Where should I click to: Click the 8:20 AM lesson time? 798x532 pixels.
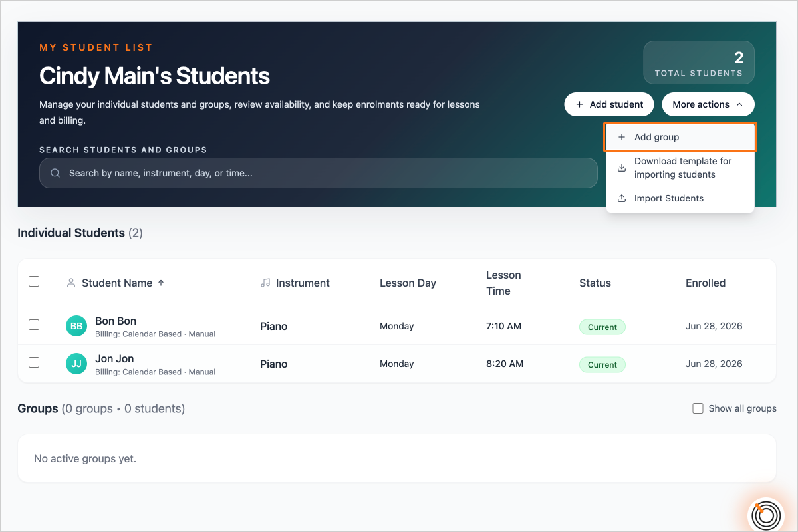coord(505,364)
